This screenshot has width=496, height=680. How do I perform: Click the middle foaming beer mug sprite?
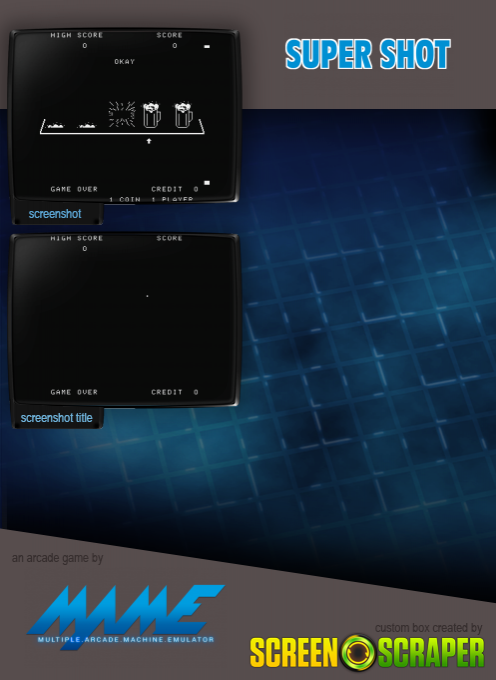coord(152,115)
